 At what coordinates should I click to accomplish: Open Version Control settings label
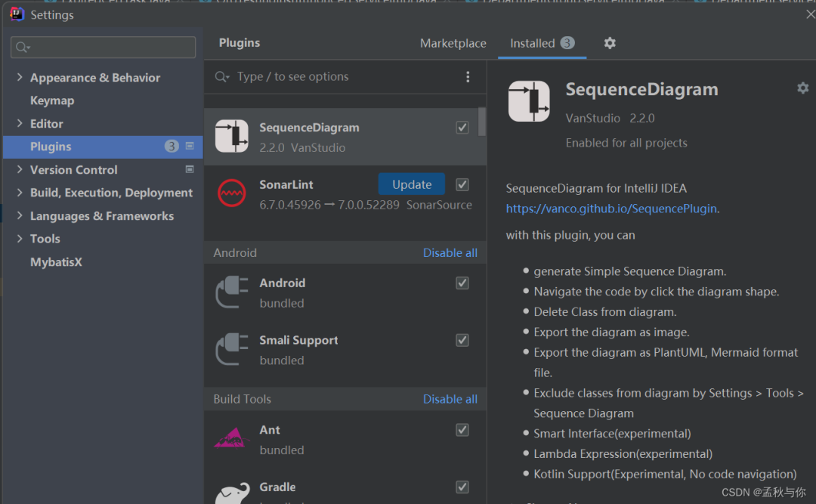click(x=74, y=170)
